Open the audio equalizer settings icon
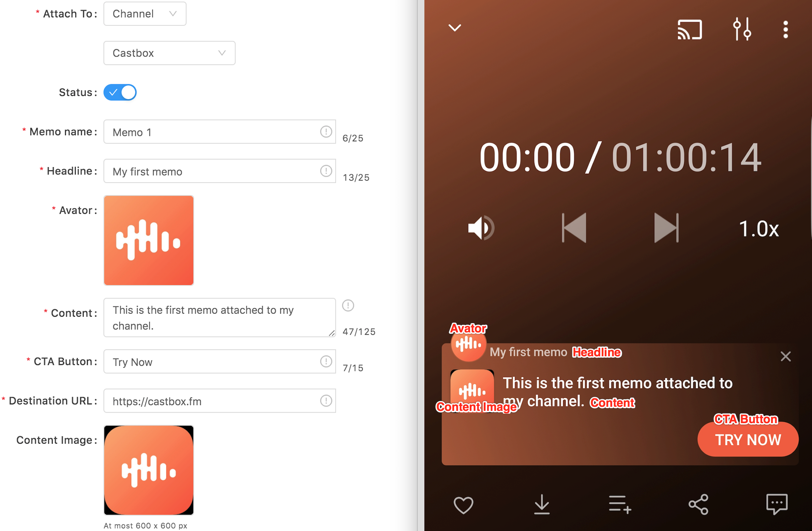Image resolution: width=812 pixels, height=531 pixels. click(x=742, y=30)
